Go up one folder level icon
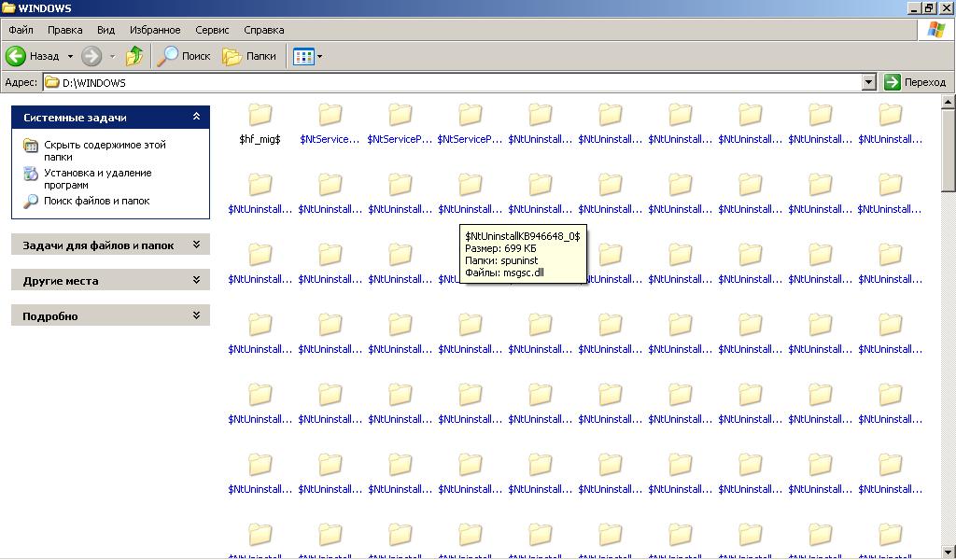956x560 pixels. tap(134, 56)
